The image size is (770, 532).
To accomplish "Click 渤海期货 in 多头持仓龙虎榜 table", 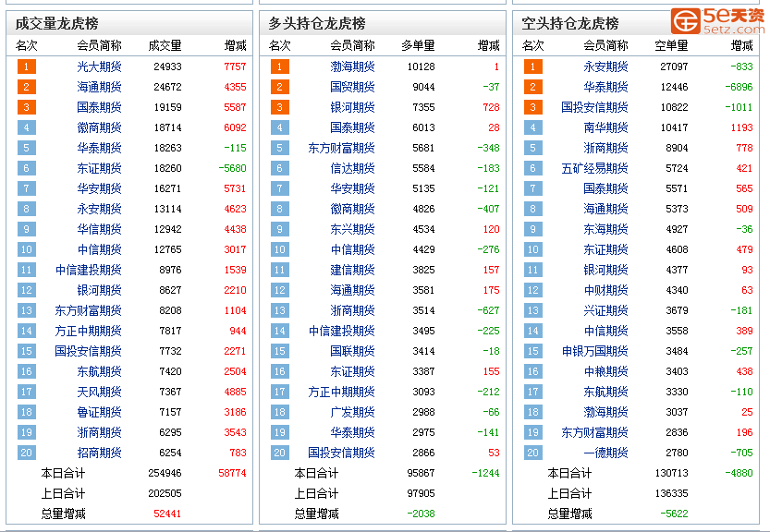I will pyautogui.click(x=352, y=66).
